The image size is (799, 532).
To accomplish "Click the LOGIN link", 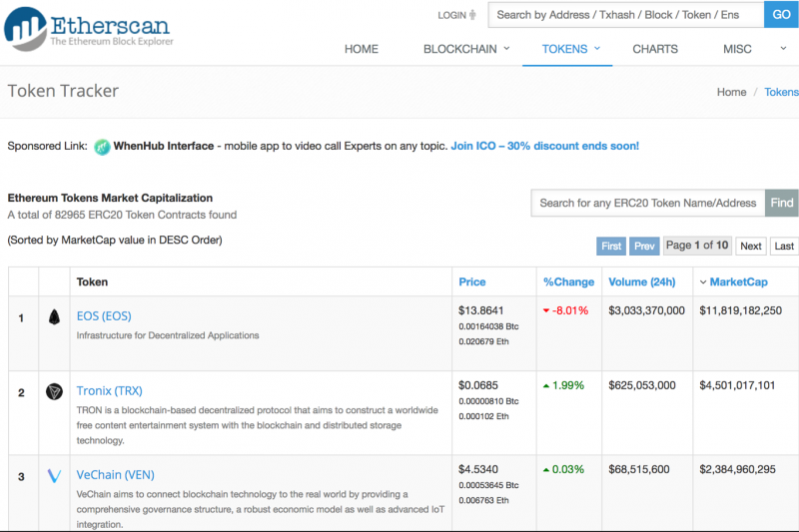I will (x=452, y=15).
